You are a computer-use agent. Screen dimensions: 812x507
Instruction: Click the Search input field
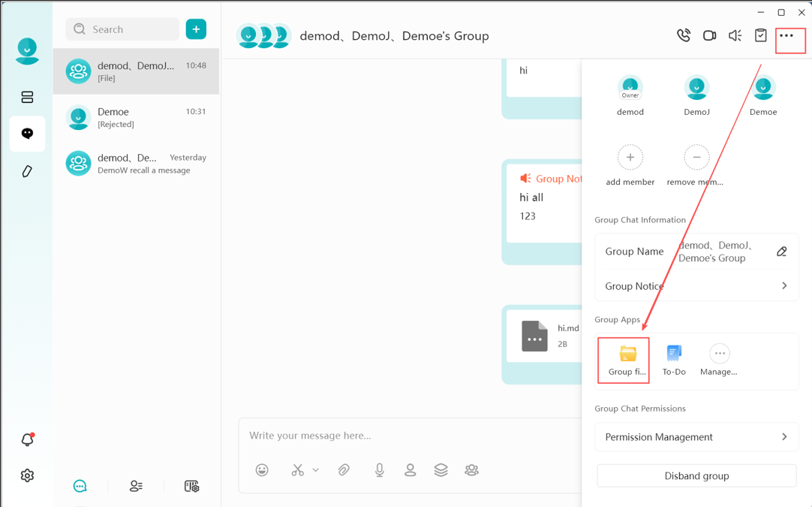pos(123,29)
